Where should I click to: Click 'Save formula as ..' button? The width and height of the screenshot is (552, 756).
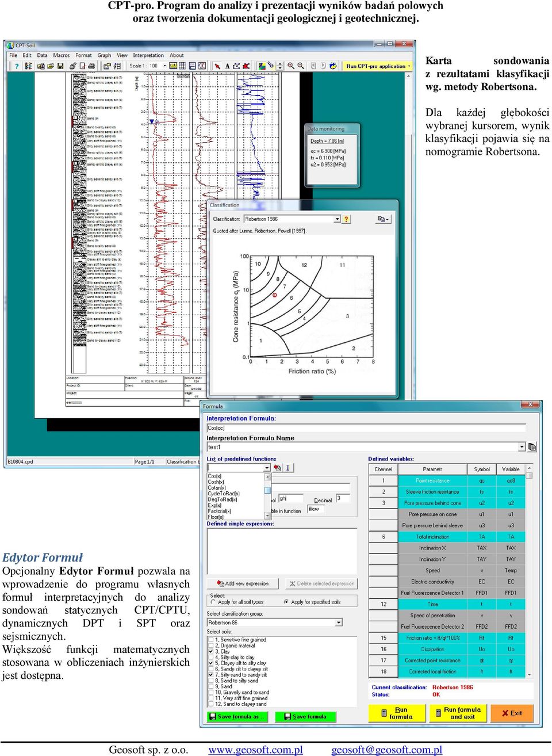click(x=236, y=717)
